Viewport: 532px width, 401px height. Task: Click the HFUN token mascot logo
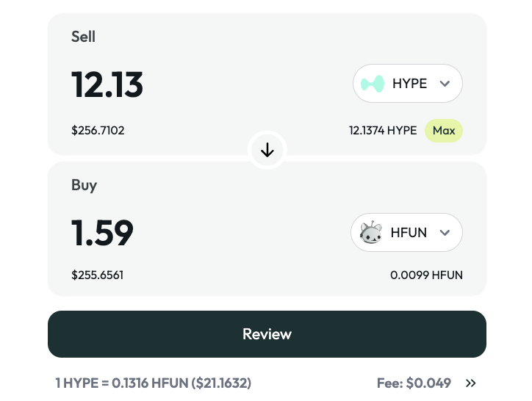point(371,233)
